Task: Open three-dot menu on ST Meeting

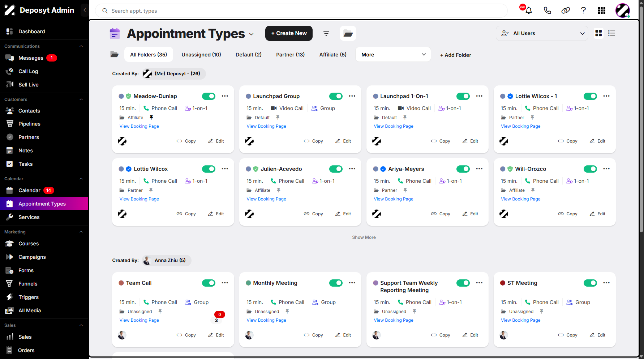Action: [x=606, y=283]
